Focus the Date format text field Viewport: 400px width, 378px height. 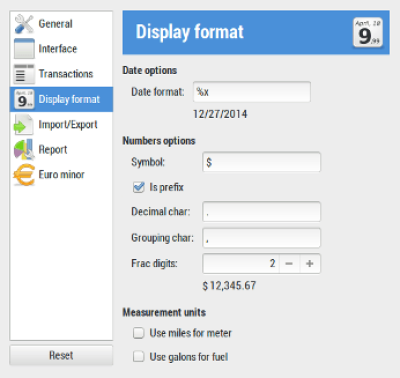tap(252, 92)
